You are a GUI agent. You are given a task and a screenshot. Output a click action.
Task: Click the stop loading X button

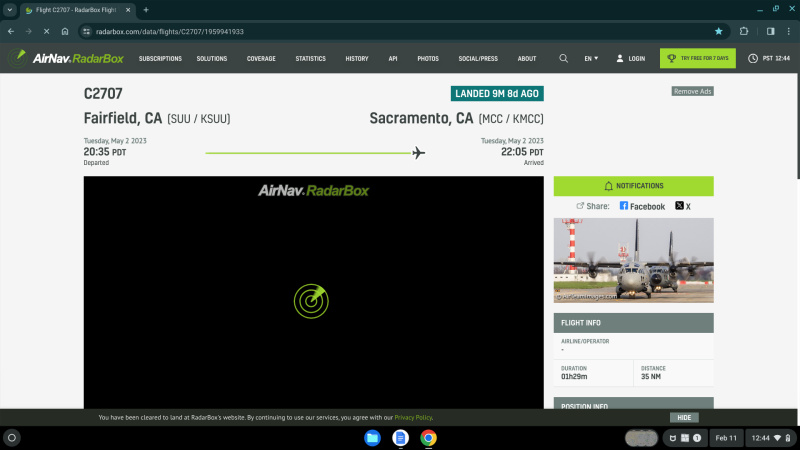(46, 31)
